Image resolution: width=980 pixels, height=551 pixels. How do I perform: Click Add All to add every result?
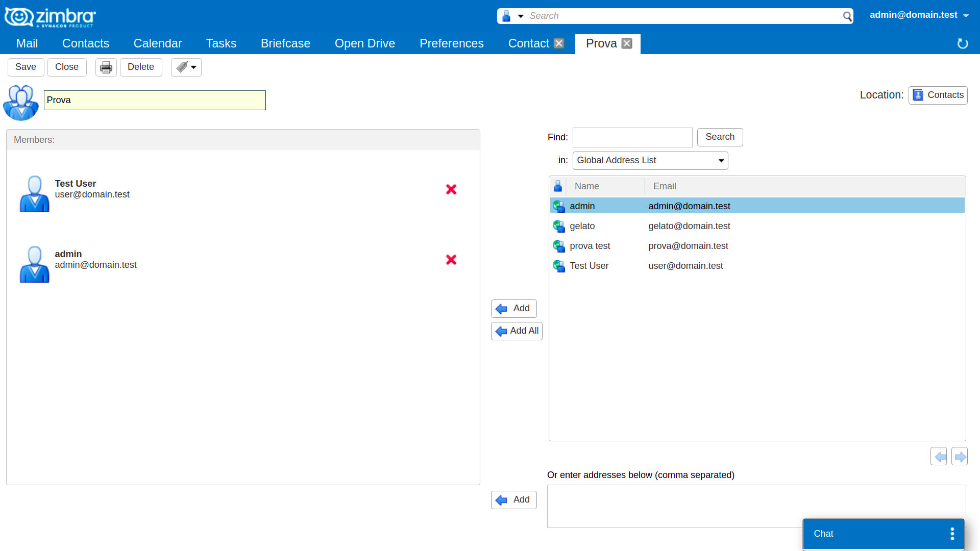(x=516, y=331)
